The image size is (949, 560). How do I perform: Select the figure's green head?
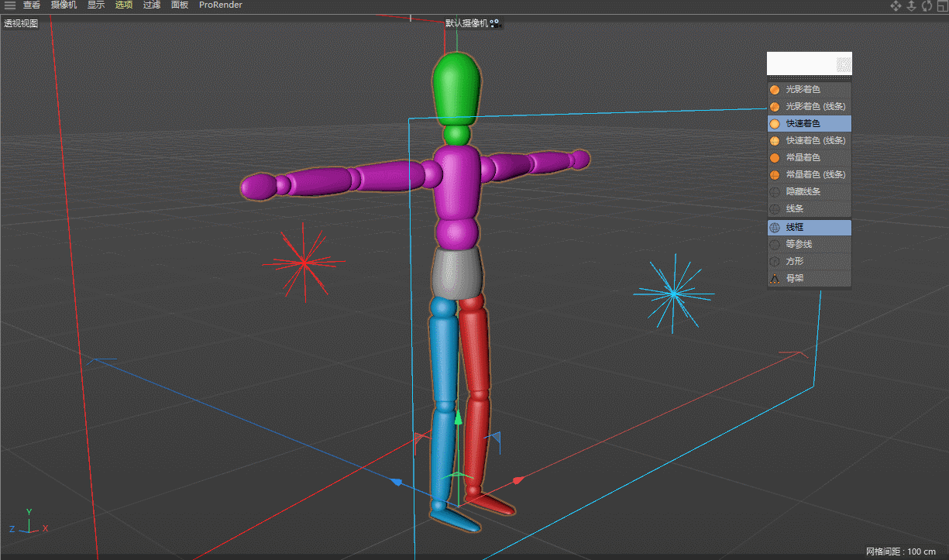pos(457,90)
